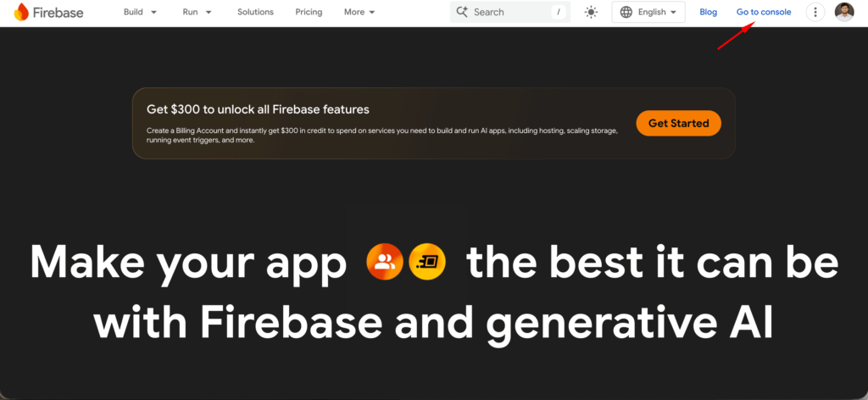Toggle the light/dark theme sun icon

[x=591, y=12]
